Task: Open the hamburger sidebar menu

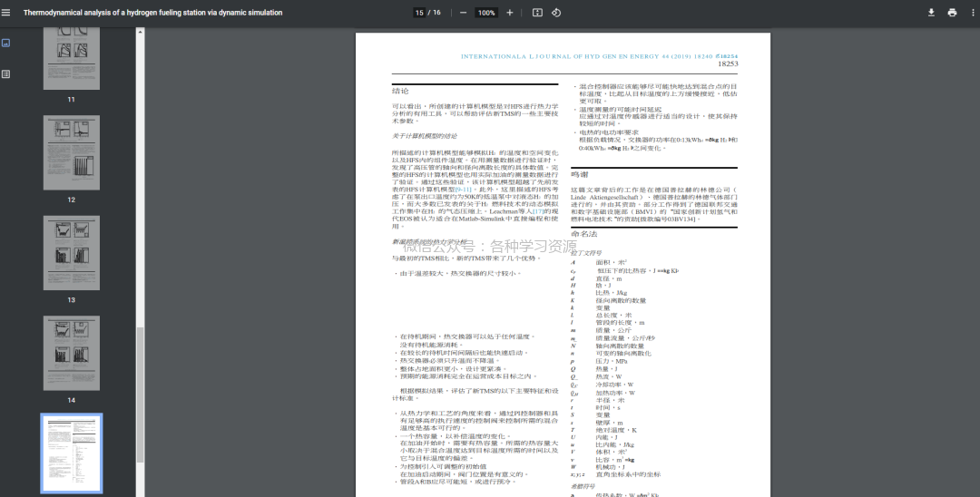Action: 5,13
